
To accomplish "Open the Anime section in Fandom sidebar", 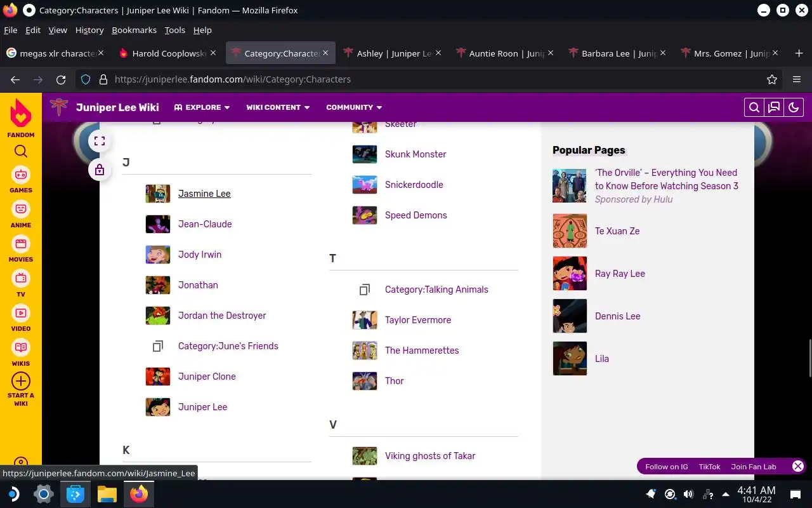I will 21,214.
